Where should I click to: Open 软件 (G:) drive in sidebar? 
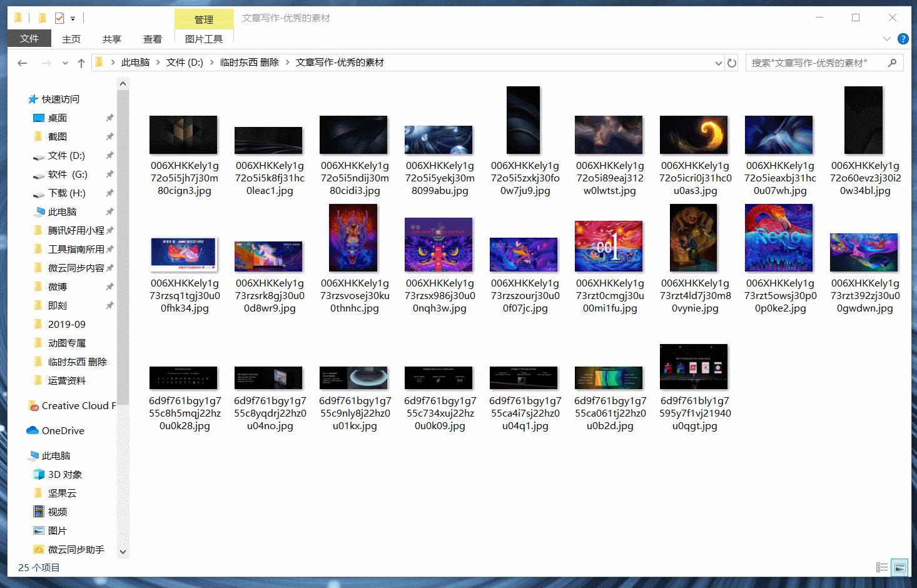[x=68, y=174]
